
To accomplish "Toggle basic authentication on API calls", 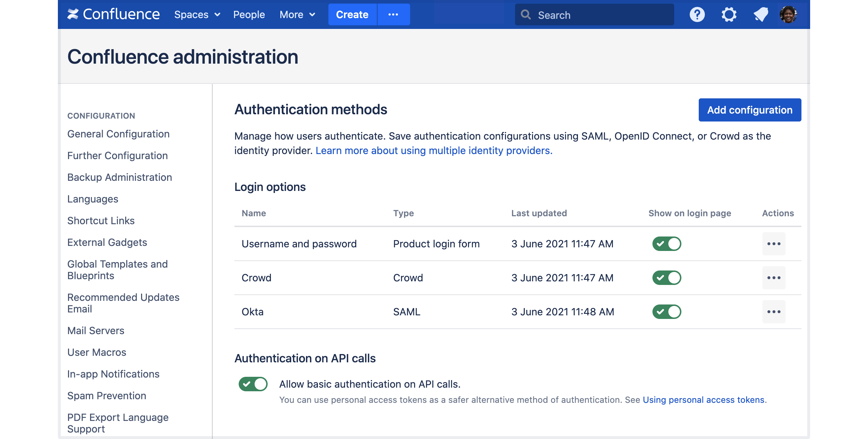I will point(253,384).
